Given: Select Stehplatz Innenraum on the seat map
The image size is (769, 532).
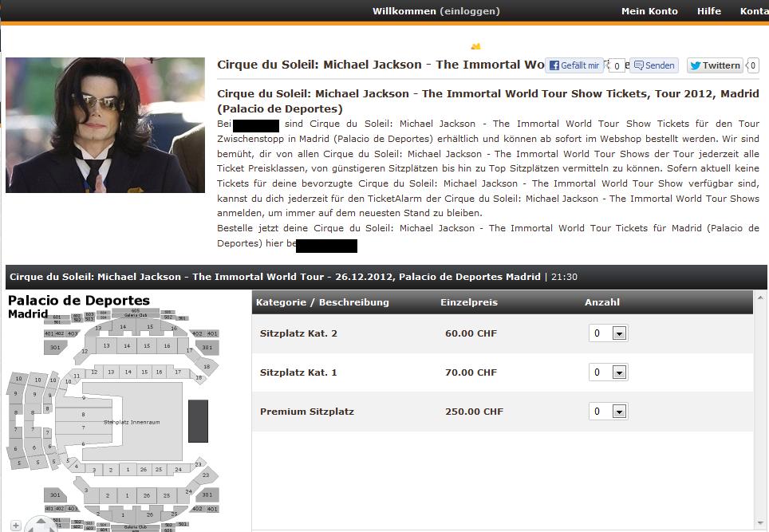Looking at the screenshot, I should click(x=132, y=422).
